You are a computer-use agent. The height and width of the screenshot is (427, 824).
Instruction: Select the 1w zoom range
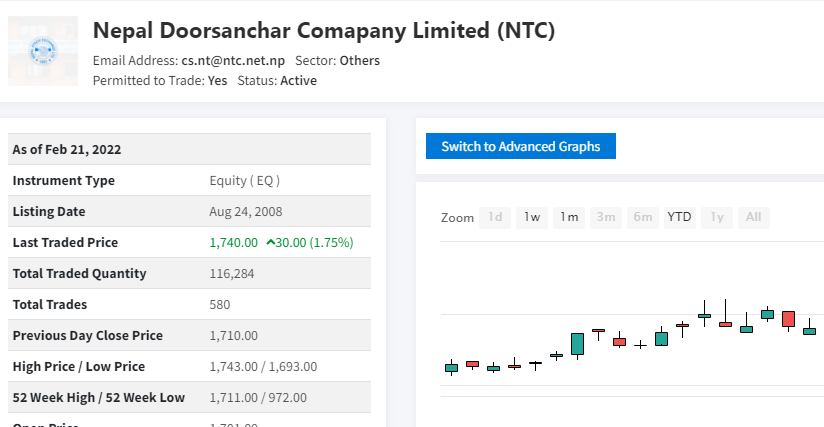tap(532, 217)
